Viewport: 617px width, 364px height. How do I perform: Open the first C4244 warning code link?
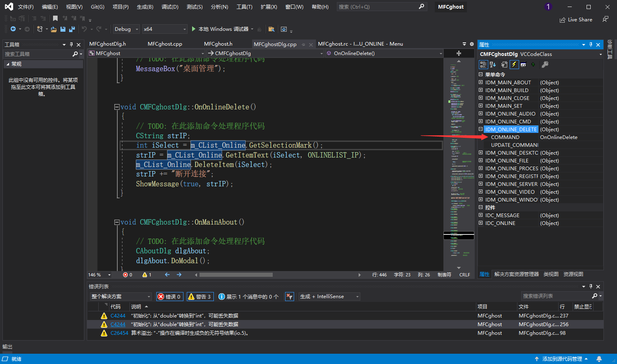point(118,316)
